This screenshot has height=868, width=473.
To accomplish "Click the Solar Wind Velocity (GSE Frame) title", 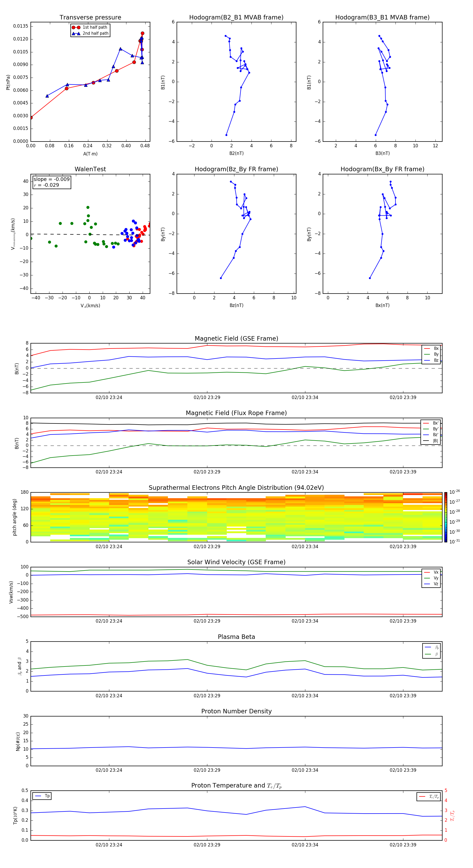I will click(236, 562).
